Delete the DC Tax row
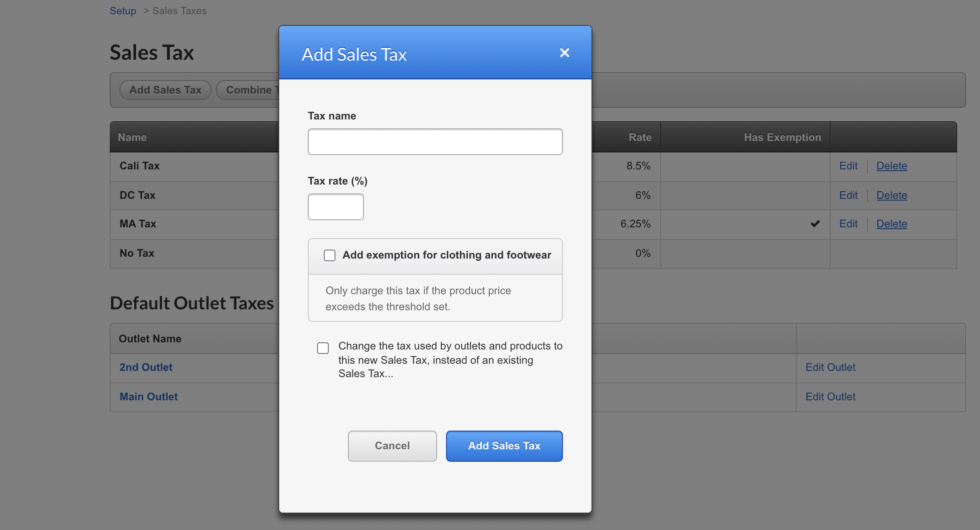Image resolution: width=980 pixels, height=530 pixels. coord(891,195)
